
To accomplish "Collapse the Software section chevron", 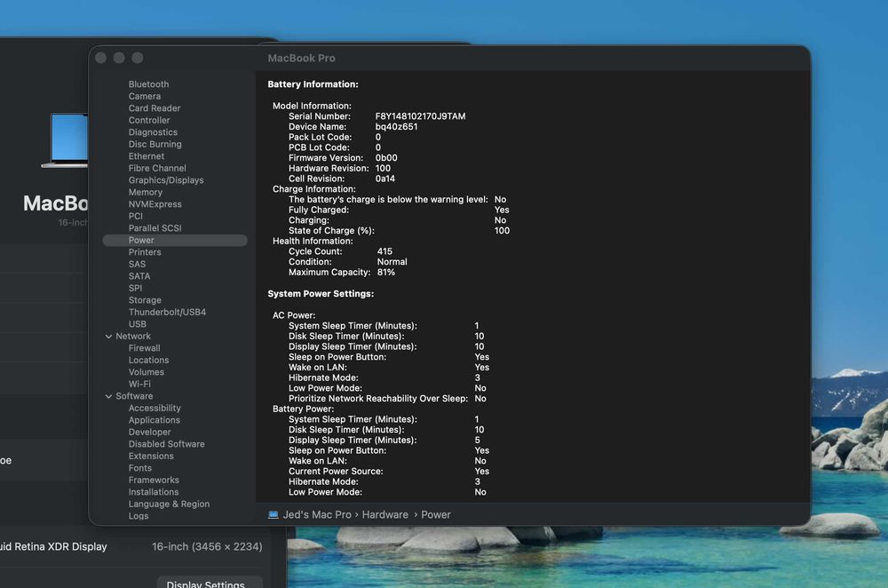I will (108, 396).
